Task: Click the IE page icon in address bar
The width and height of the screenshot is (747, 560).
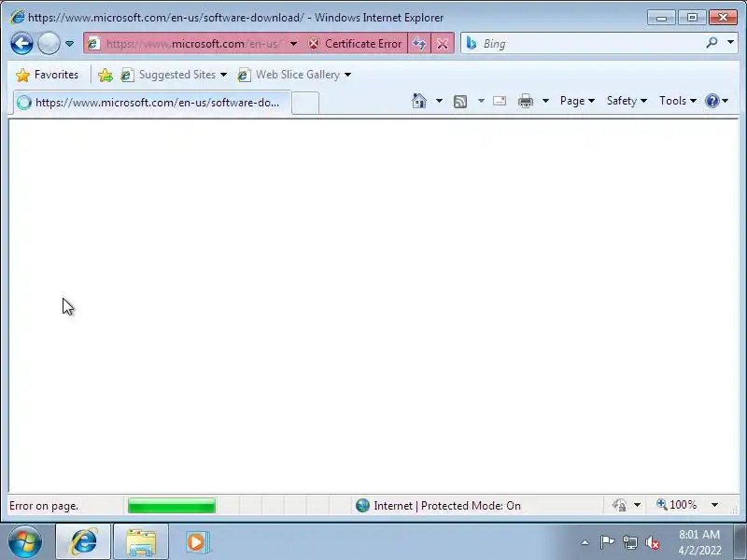Action: tap(94, 44)
